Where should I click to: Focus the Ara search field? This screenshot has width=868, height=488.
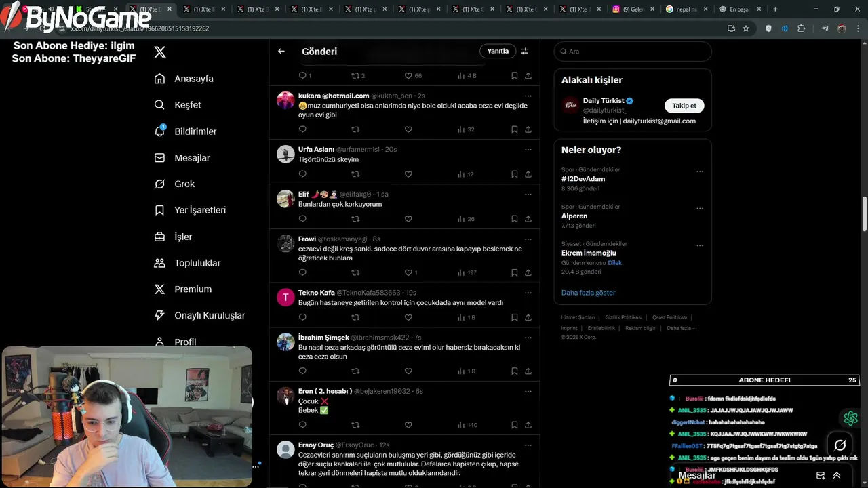[x=633, y=51]
